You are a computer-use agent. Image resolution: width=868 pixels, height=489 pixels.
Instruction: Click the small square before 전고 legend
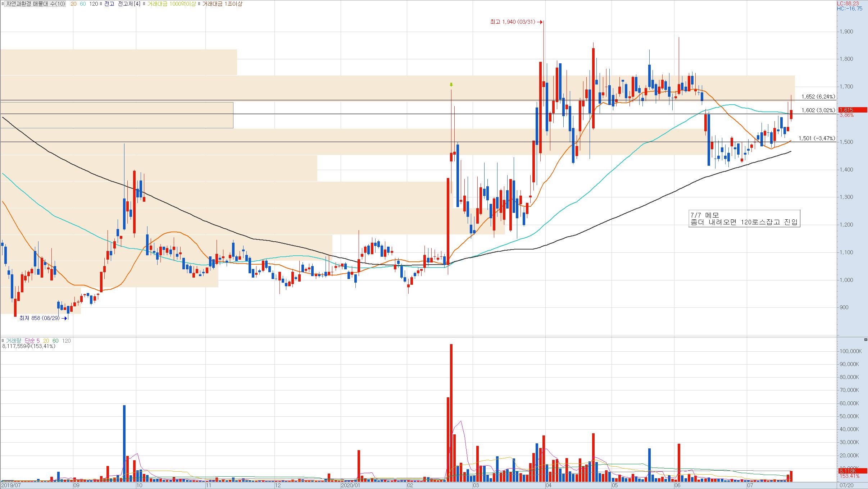101,4
